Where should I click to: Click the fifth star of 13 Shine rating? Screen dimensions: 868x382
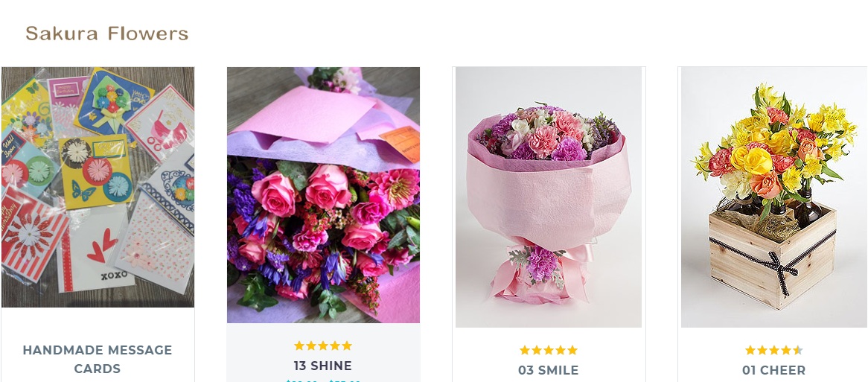pyautogui.click(x=347, y=346)
